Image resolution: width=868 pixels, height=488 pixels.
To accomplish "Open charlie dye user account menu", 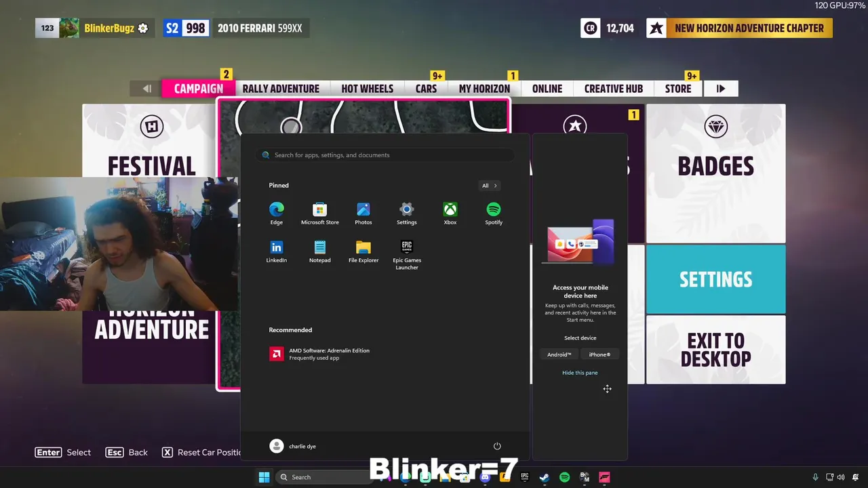I will pyautogui.click(x=293, y=446).
